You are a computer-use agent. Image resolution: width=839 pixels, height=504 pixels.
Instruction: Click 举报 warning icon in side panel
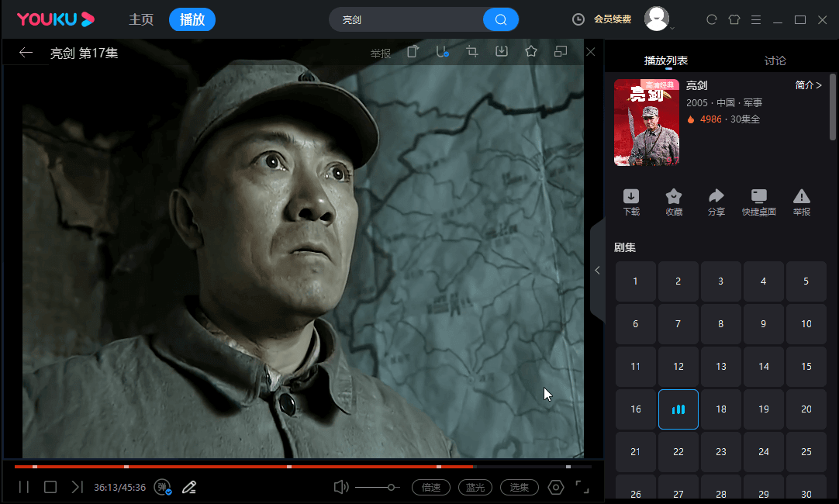[802, 203]
